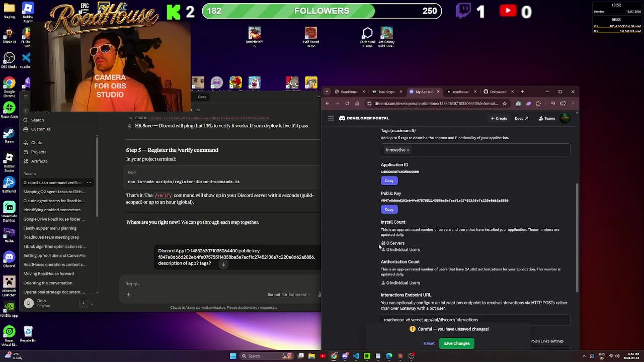Click the plus attachment button in Claude

[x=128, y=295]
